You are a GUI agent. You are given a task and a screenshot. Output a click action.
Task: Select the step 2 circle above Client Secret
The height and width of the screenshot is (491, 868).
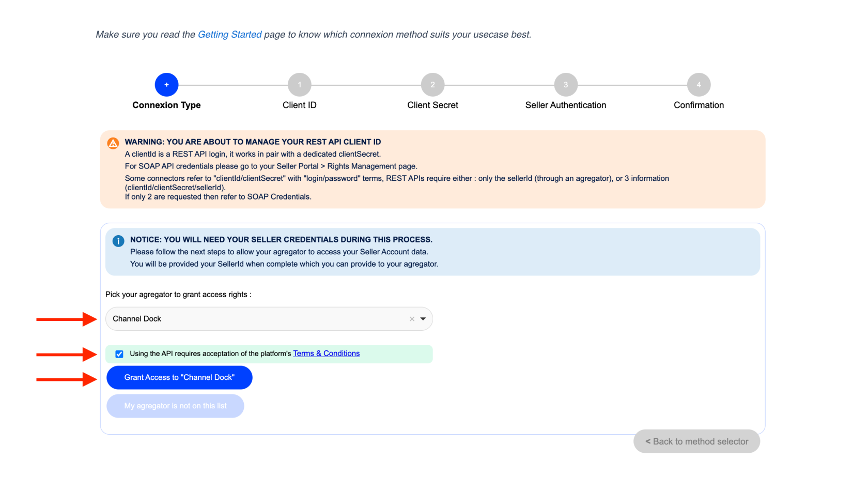coord(433,85)
